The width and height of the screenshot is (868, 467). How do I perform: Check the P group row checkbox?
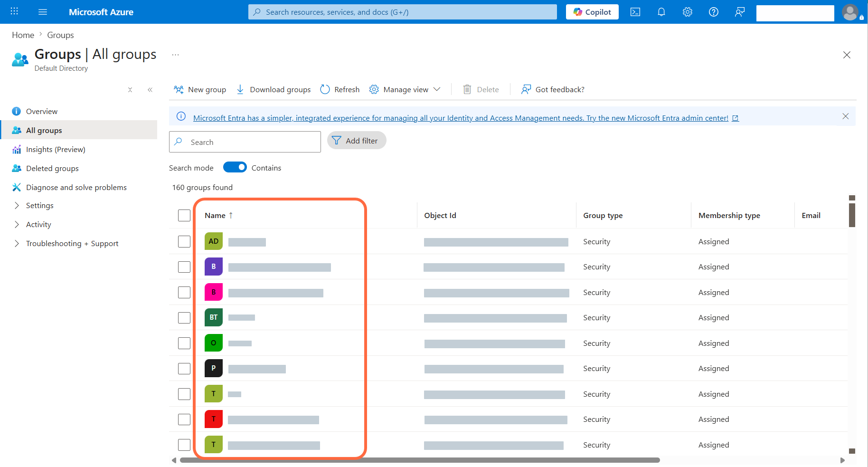tap(184, 369)
